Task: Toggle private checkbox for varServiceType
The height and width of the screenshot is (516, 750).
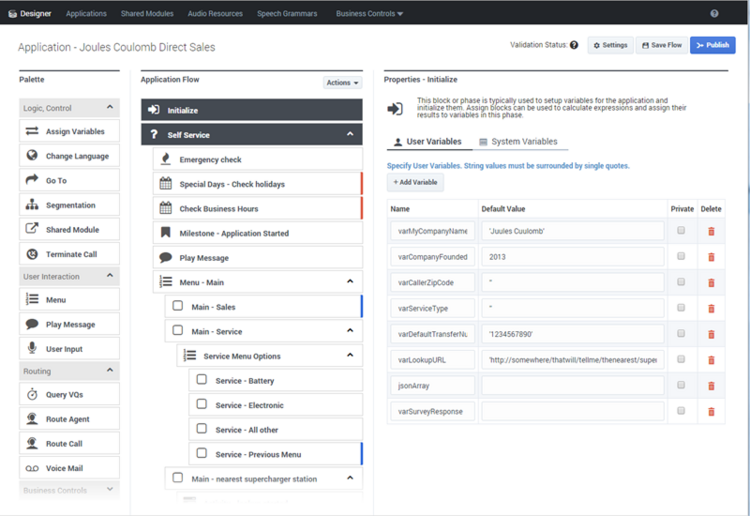Action: coord(681,308)
